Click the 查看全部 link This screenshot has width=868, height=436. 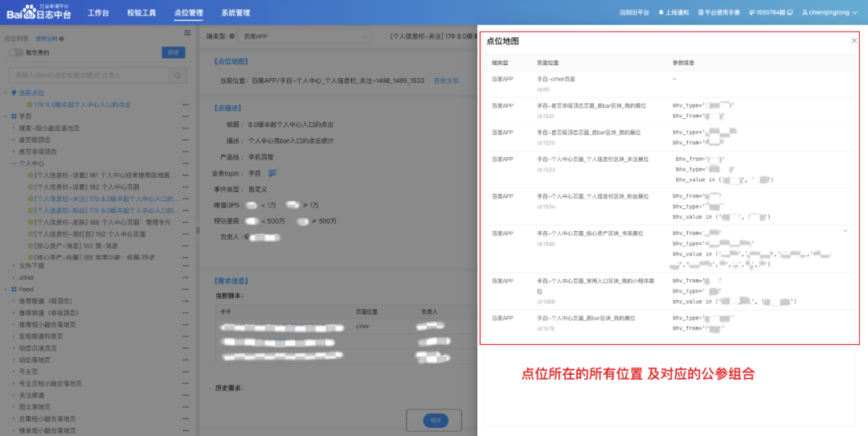pos(446,80)
